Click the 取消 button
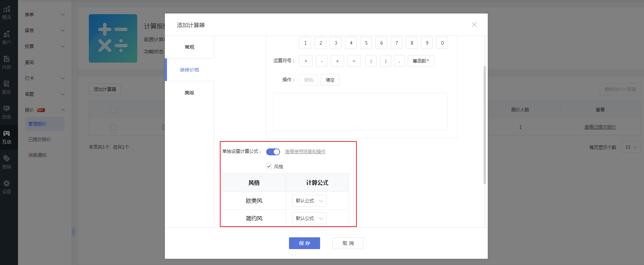Screen dimensions: 644x265 click(348, 243)
